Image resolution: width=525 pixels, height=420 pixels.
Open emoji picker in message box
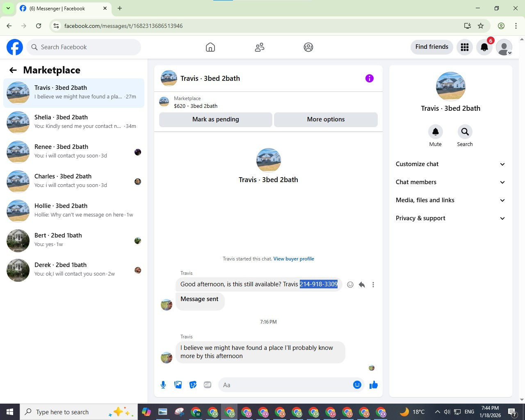point(357,385)
